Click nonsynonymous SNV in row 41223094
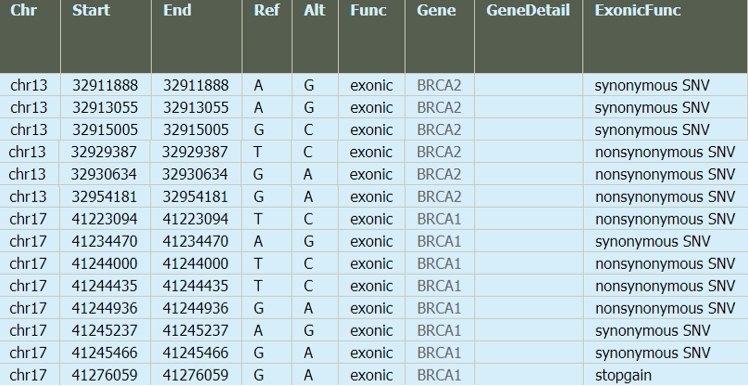Image resolution: width=748 pixels, height=386 pixels. [x=665, y=219]
